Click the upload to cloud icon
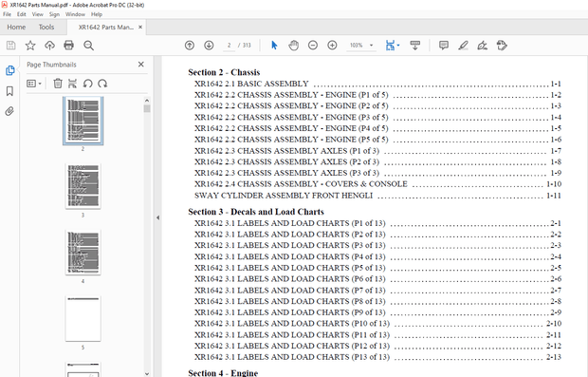The width and height of the screenshot is (588, 377). click(x=49, y=46)
